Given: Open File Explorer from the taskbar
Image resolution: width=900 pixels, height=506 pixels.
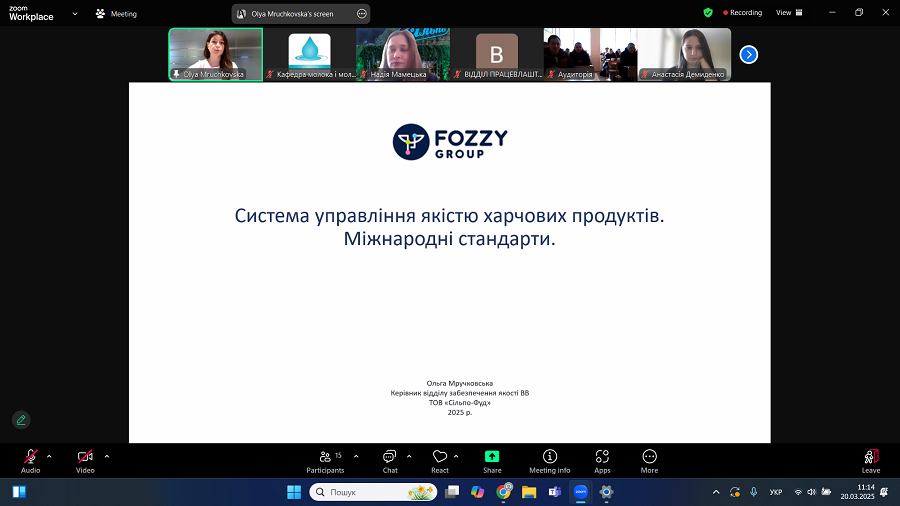Looking at the screenshot, I should (x=529, y=492).
